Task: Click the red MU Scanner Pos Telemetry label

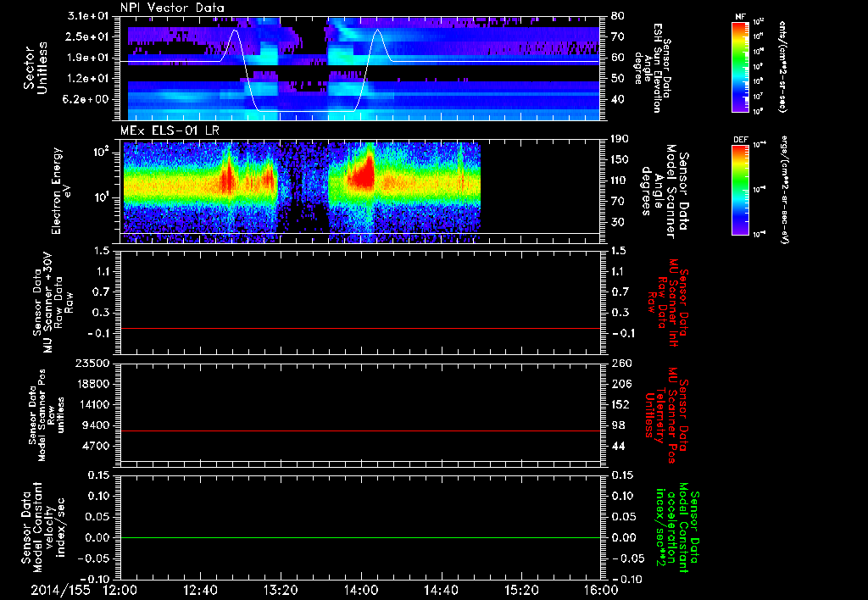Action: point(666,415)
